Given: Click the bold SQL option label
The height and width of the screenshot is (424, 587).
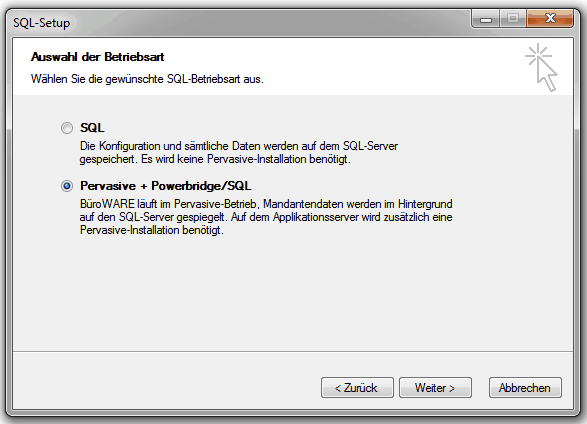Looking at the screenshot, I should click(x=92, y=128).
